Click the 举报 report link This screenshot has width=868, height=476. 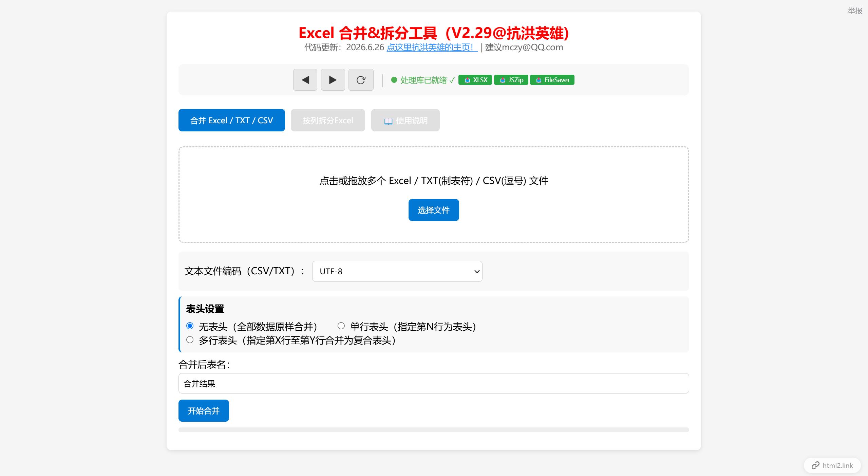855,11
